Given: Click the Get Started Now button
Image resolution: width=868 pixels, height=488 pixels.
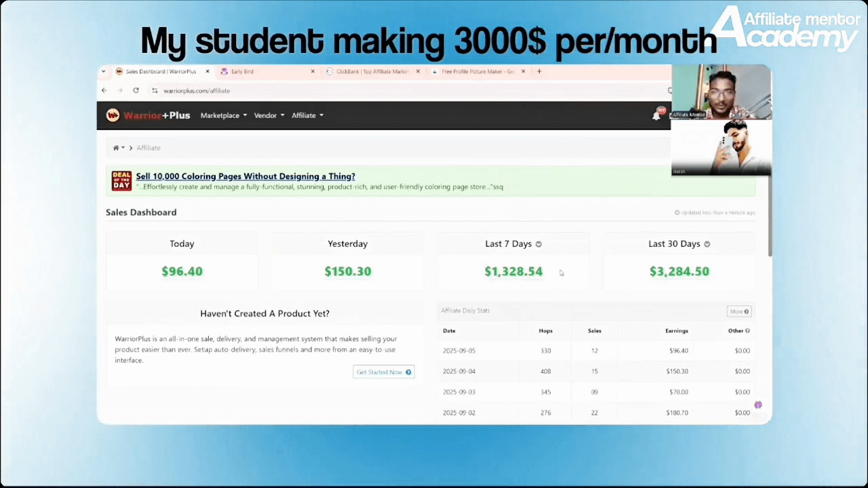Looking at the screenshot, I should pyautogui.click(x=383, y=372).
